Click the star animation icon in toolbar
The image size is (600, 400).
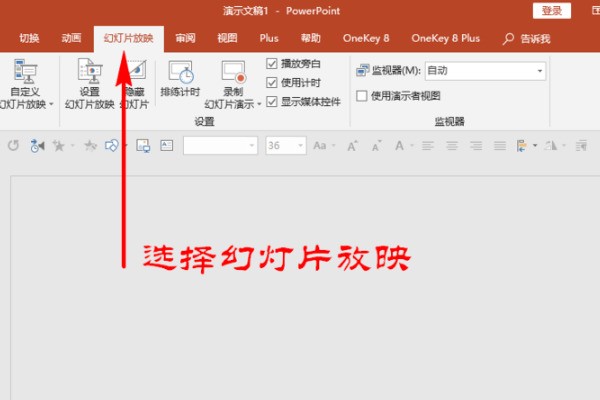(59, 145)
